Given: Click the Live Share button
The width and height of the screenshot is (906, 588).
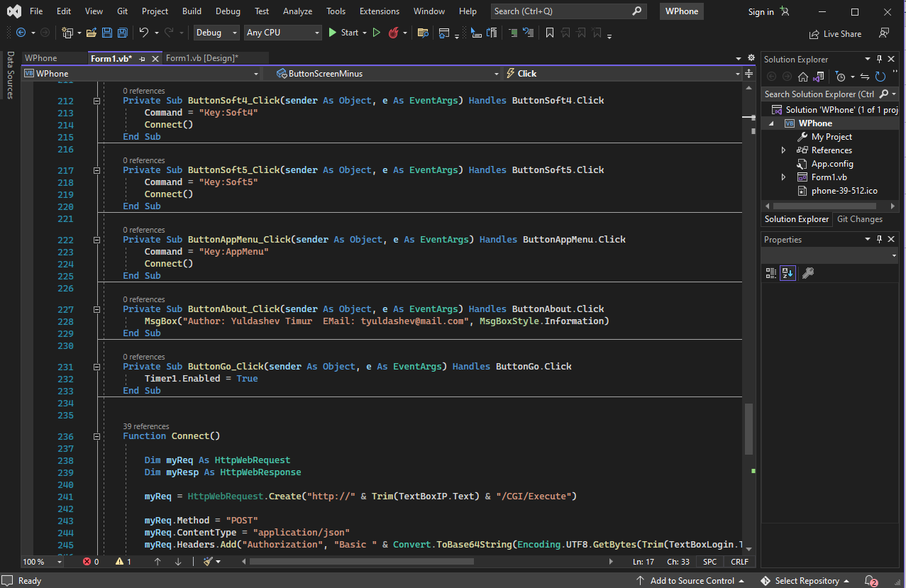Looking at the screenshot, I should tap(835, 34).
